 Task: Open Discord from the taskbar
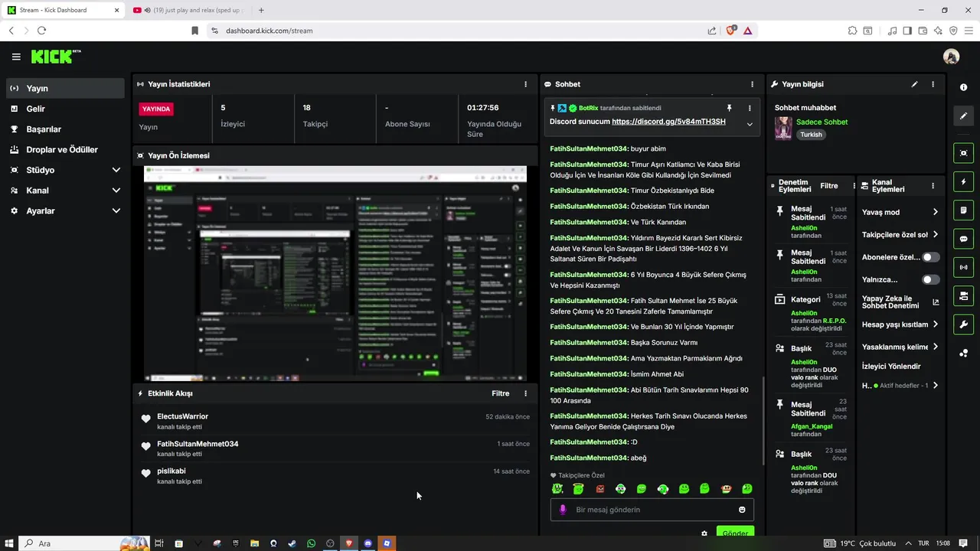click(368, 543)
